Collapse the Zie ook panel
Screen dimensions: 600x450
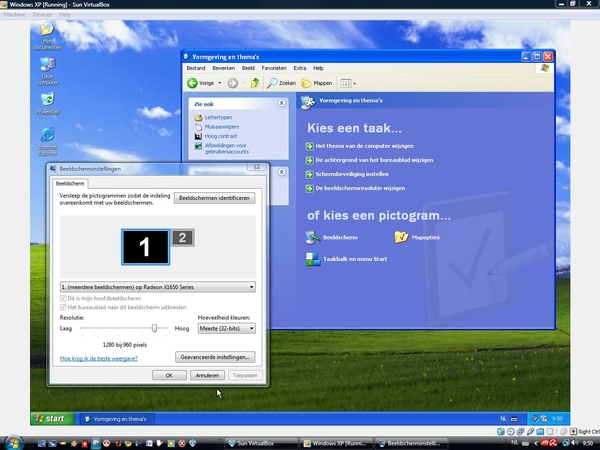coord(282,103)
